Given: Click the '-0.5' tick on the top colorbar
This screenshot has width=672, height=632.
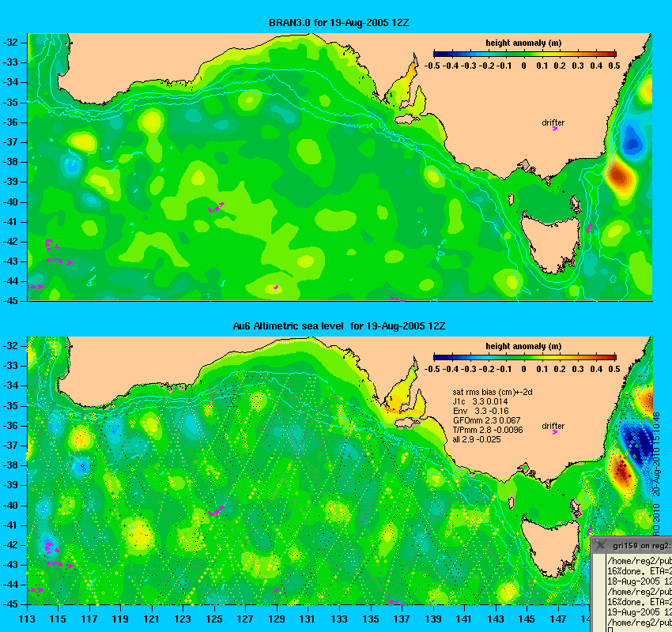Looking at the screenshot, I should pyautogui.click(x=432, y=66).
